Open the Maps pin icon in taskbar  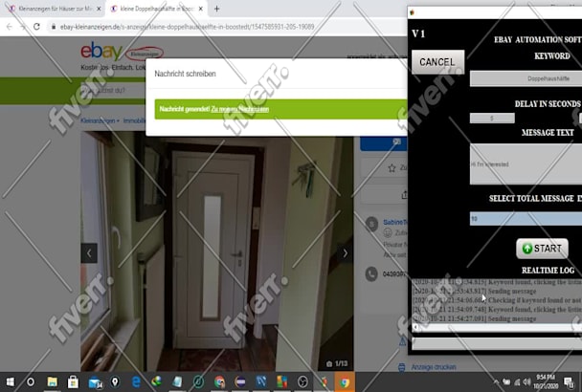click(x=115, y=381)
